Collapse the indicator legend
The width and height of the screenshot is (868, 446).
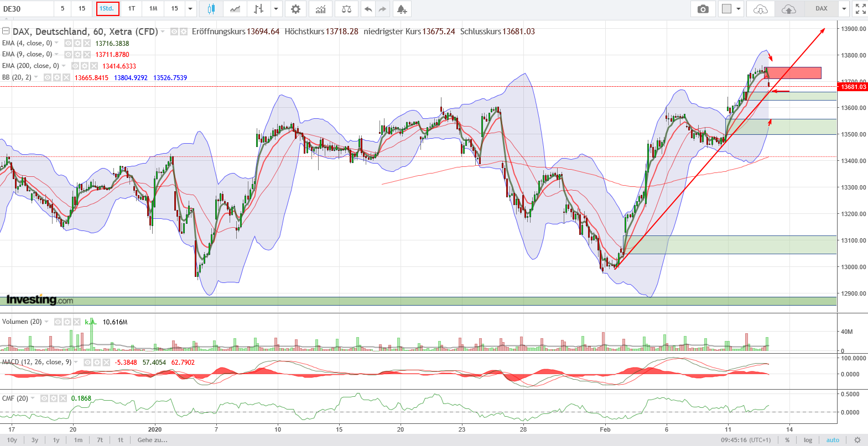pos(6,32)
